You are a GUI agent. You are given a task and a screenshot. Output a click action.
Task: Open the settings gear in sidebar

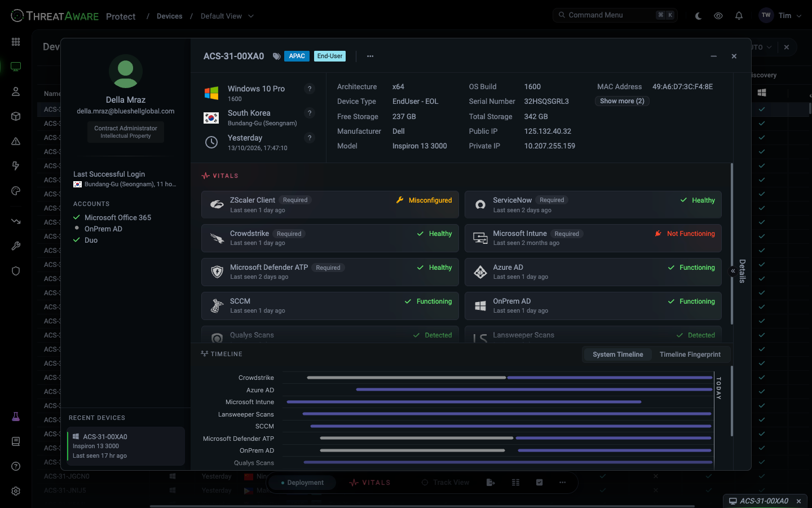pos(16,491)
